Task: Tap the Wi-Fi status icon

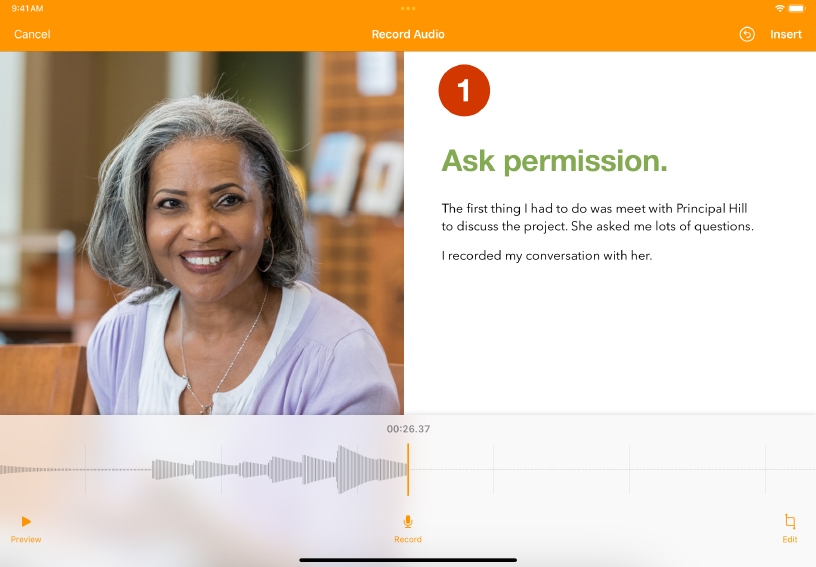Action: pyautogui.click(x=780, y=8)
